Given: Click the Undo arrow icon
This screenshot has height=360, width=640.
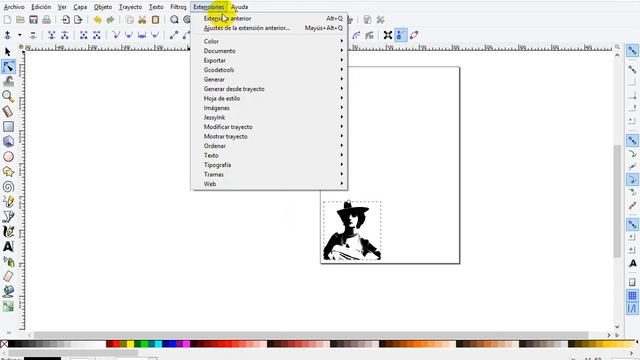Looking at the screenshot, I should tap(98, 20).
